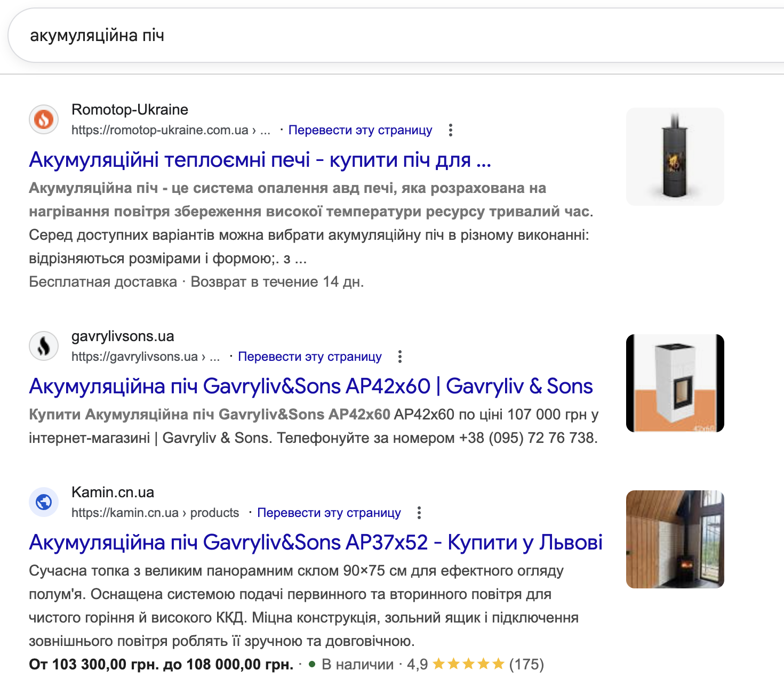Click the gavrylivsons.ua flame favicon
Image resolution: width=784 pixels, height=695 pixels.
point(44,346)
